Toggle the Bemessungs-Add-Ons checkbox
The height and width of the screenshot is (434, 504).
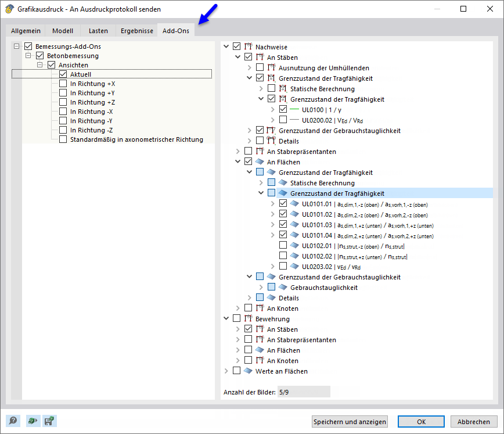pyautogui.click(x=28, y=46)
